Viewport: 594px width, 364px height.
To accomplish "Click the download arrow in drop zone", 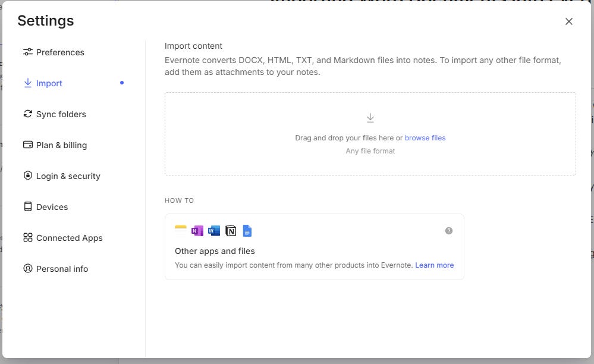I will pyautogui.click(x=370, y=118).
